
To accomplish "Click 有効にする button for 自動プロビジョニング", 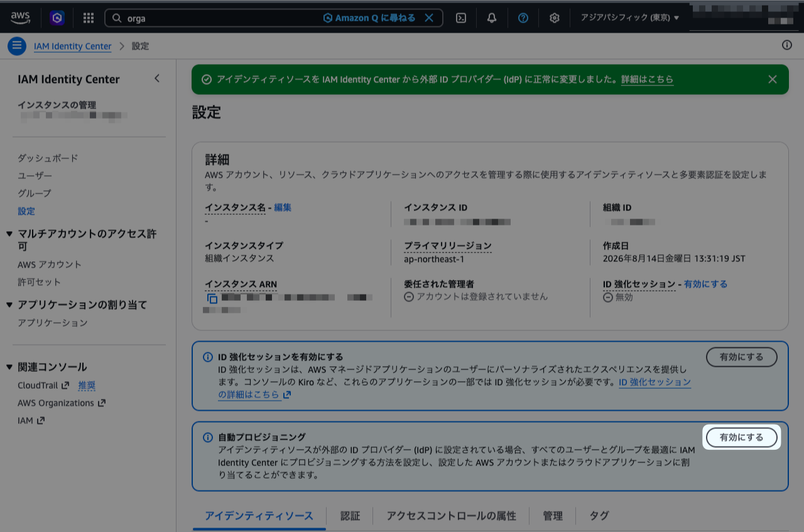I will point(742,437).
